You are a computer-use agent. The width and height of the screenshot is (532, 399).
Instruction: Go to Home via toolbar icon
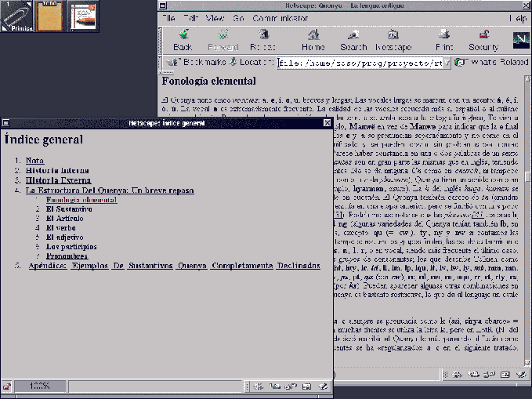tap(313, 38)
